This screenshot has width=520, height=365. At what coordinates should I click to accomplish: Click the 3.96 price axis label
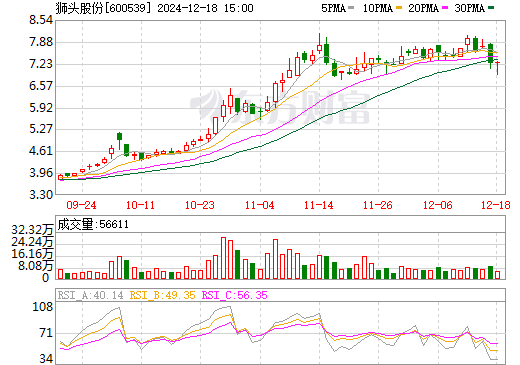41,173
